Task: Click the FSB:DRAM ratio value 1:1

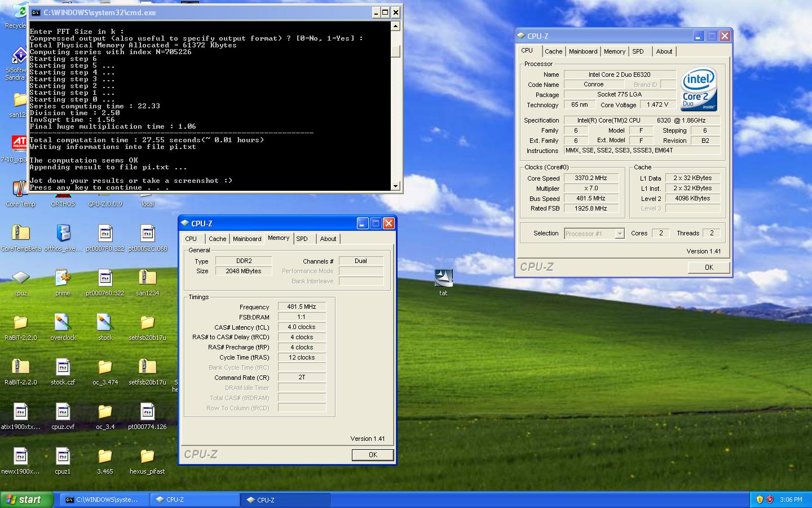Action: (302, 317)
